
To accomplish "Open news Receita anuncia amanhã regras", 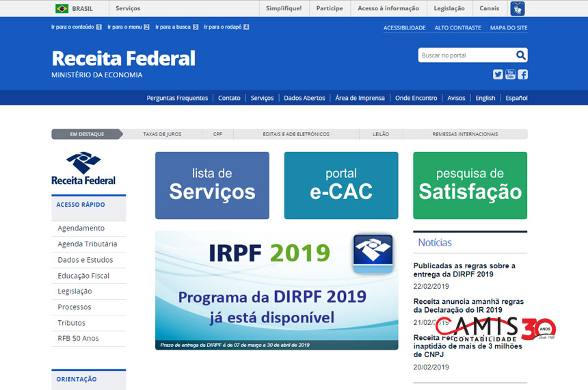I will (x=468, y=306).
